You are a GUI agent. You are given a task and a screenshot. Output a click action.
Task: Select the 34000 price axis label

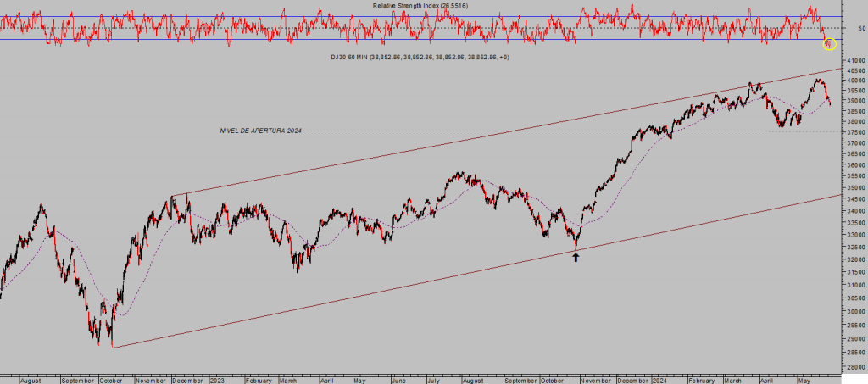[x=856, y=211]
